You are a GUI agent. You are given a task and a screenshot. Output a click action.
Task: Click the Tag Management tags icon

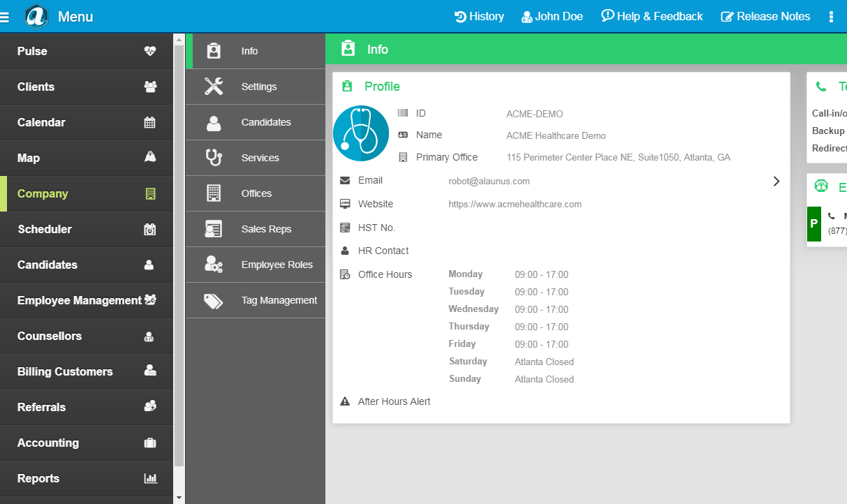point(214,300)
